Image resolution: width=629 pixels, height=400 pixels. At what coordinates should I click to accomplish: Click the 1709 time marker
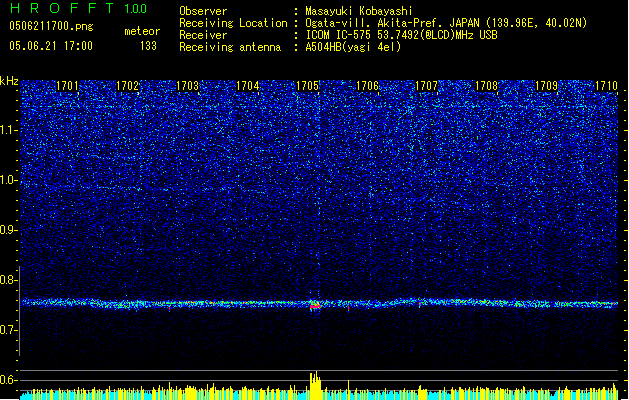[546, 86]
